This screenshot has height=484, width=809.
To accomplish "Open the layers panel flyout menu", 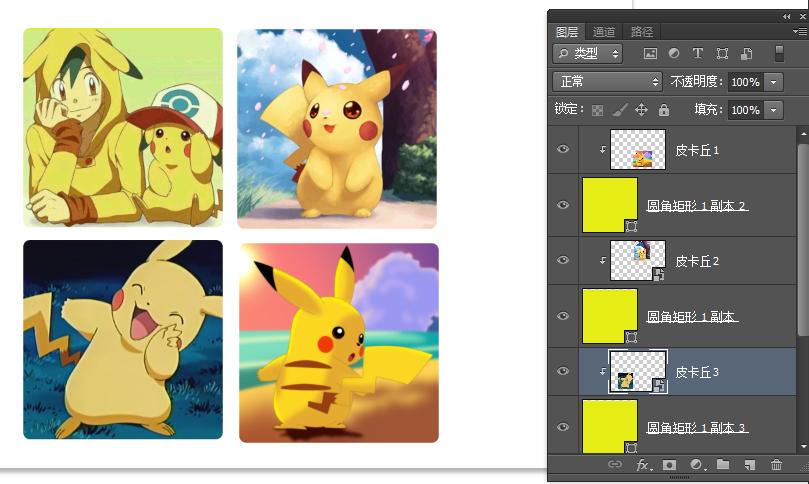I will [x=800, y=32].
